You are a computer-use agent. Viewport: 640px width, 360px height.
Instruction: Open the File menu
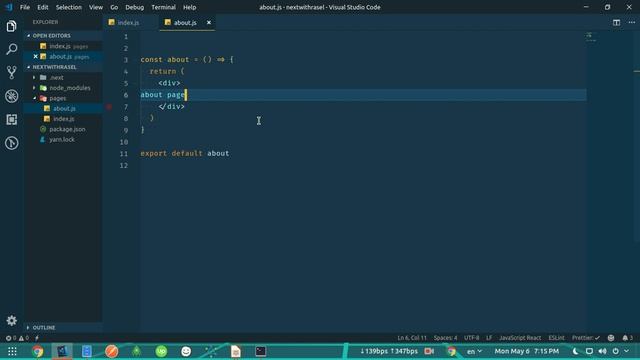pos(25,7)
